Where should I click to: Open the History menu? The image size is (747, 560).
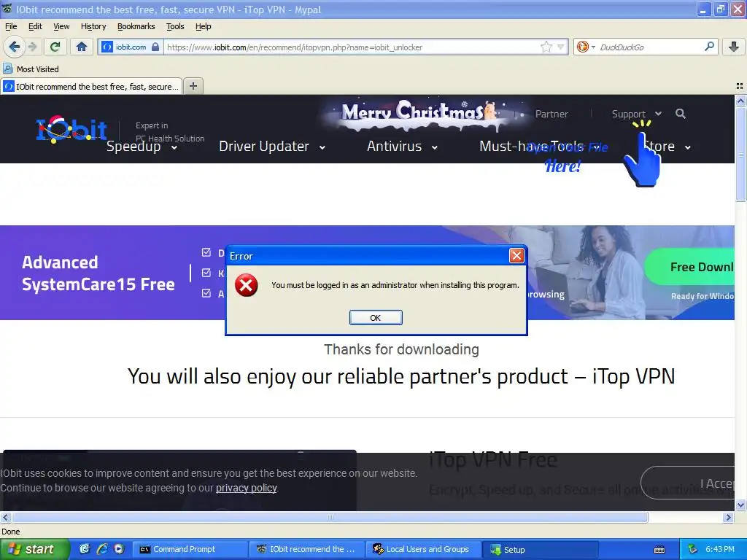(93, 26)
